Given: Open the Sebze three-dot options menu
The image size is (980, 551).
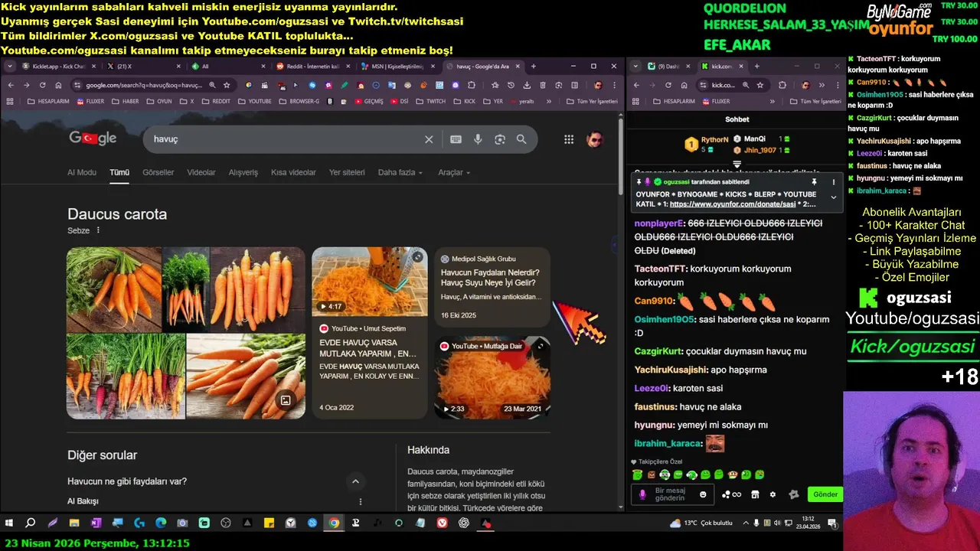Looking at the screenshot, I should pos(98,230).
